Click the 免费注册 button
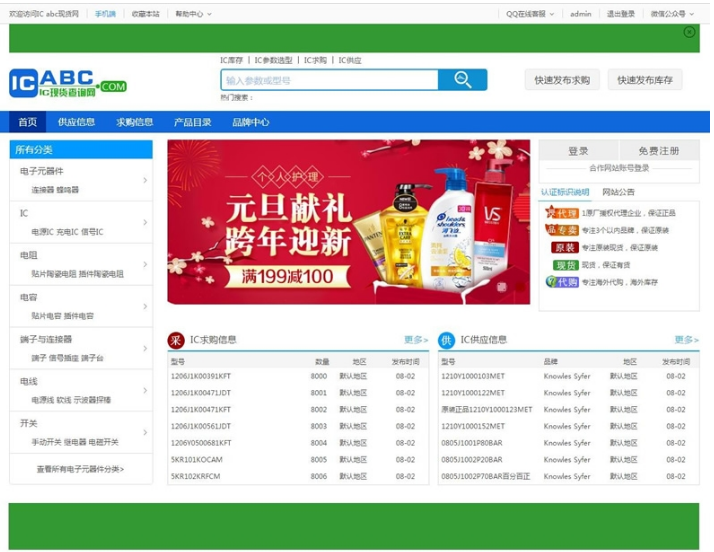The image size is (714, 552). pyautogui.click(x=659, y=151)
